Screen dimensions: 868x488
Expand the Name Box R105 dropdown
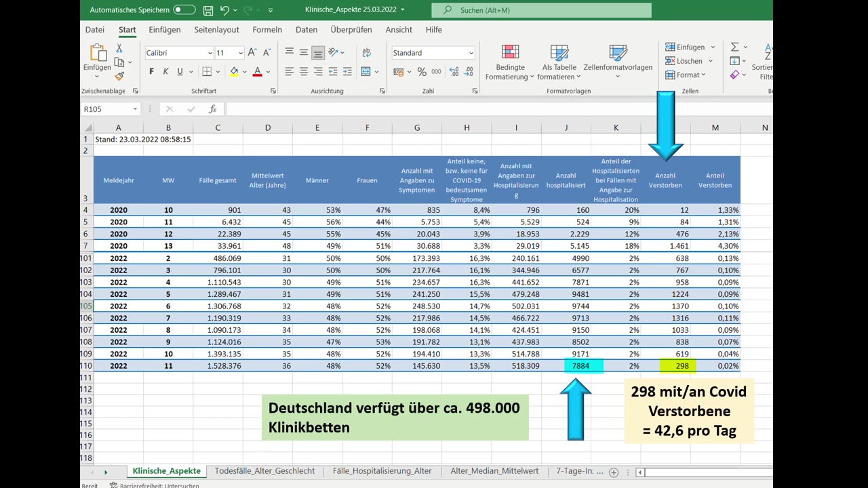(135, 109)
